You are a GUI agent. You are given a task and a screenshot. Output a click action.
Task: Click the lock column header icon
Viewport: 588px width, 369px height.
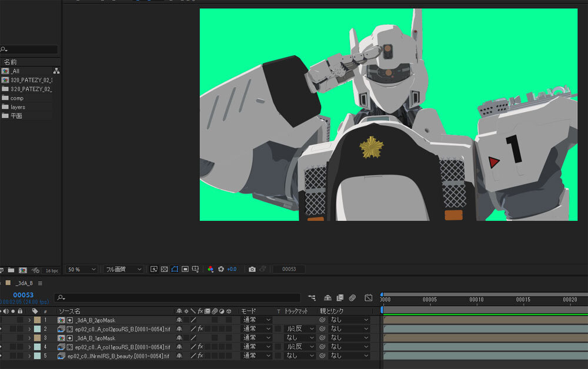(20, 311)
